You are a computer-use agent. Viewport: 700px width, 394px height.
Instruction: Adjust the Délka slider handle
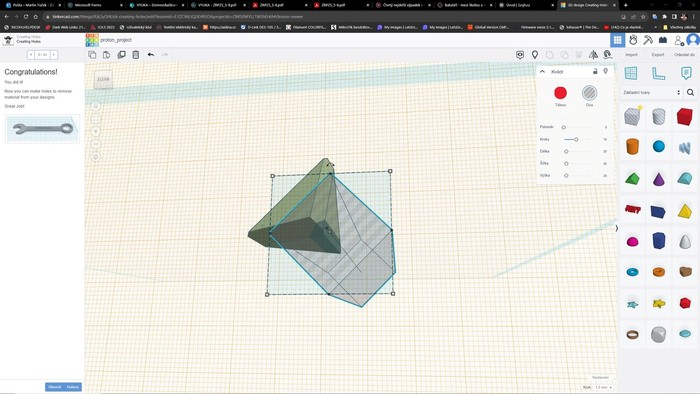566,151
